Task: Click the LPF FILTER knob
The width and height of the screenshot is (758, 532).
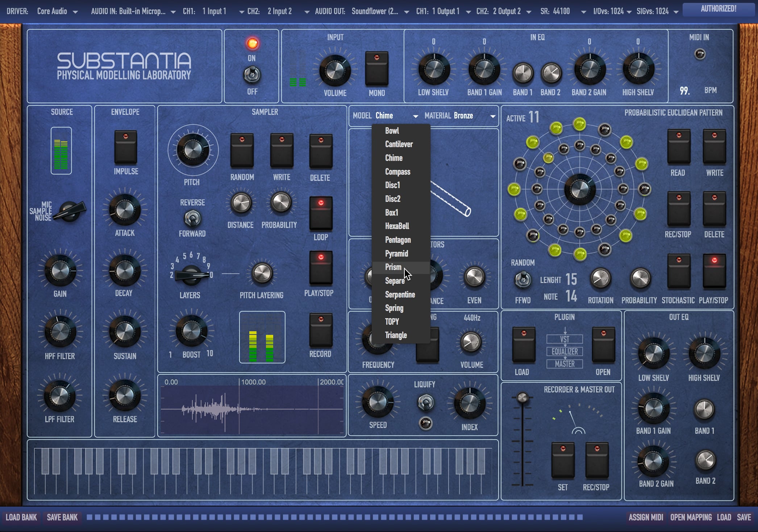Action: click(x=59, y=396)
